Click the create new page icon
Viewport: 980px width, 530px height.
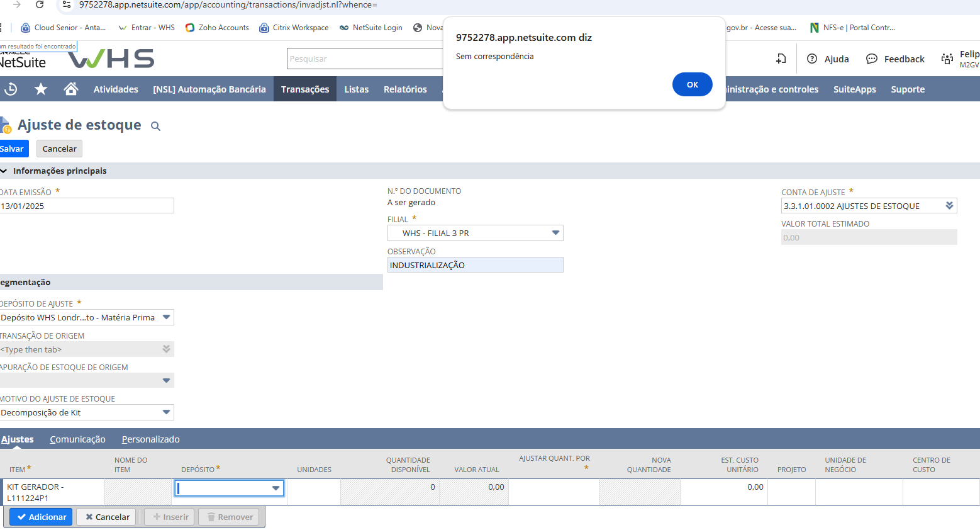[x=781, y=59]
